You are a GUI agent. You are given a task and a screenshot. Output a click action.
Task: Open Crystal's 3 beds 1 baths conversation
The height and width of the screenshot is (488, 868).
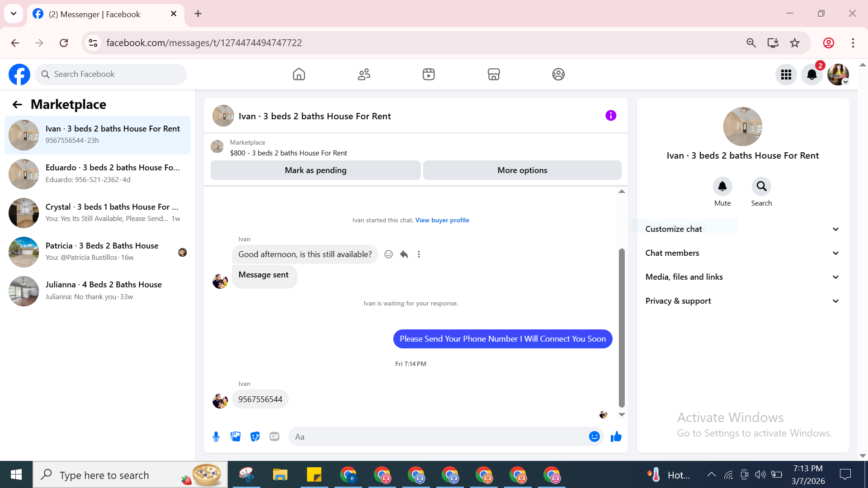pos(98,213)
